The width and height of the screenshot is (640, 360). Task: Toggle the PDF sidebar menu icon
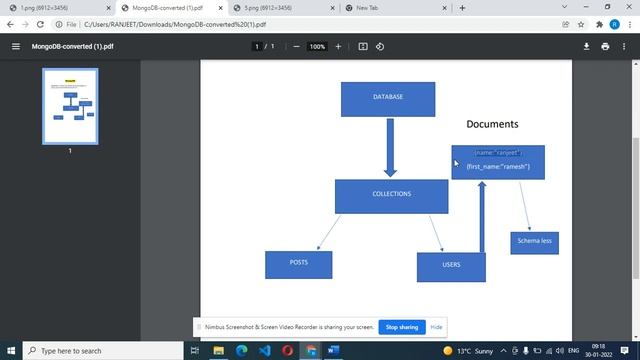(x=16, y=47)
